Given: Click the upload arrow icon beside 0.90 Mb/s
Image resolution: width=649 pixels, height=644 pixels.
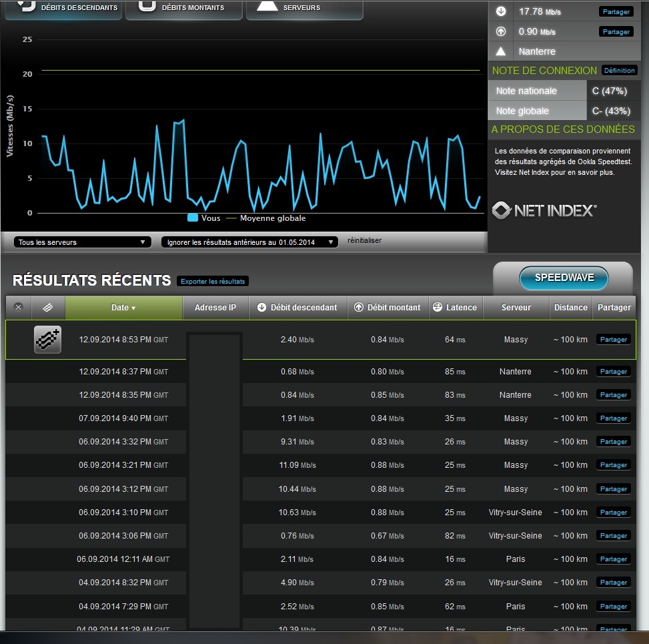Looking at the screenshot, I should point(501,31).
